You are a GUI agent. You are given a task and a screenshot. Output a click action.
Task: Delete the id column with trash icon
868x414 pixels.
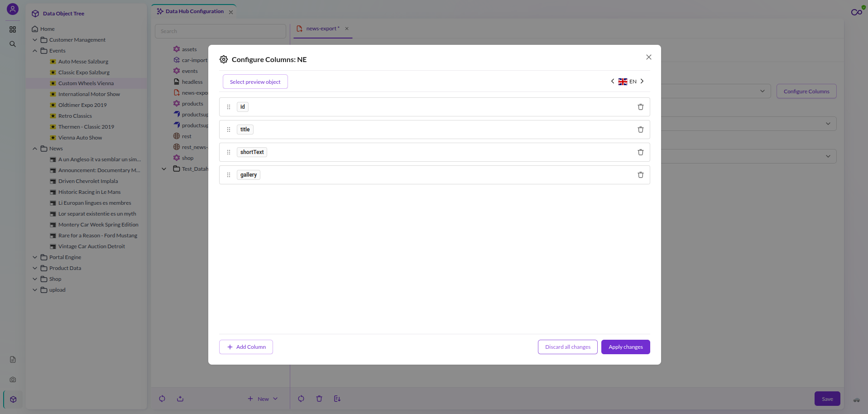640,107
